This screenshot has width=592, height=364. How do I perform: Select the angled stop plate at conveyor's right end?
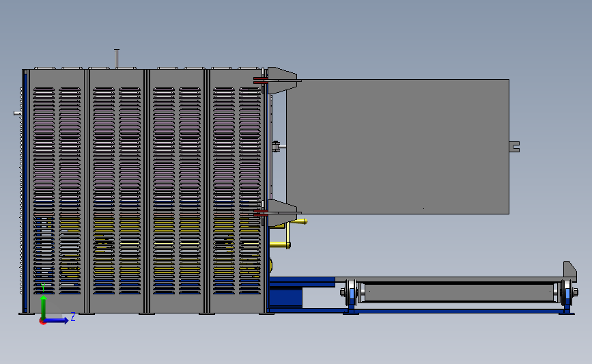tap(569, 270)
